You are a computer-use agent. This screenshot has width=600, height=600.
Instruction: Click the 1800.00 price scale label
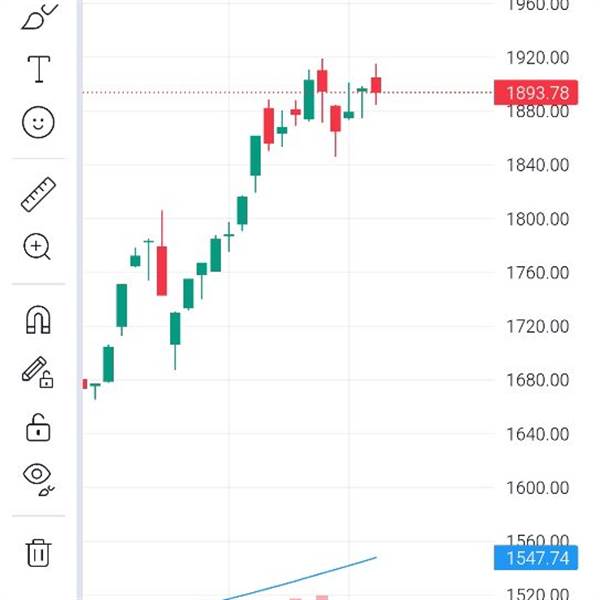coord(537,219)
